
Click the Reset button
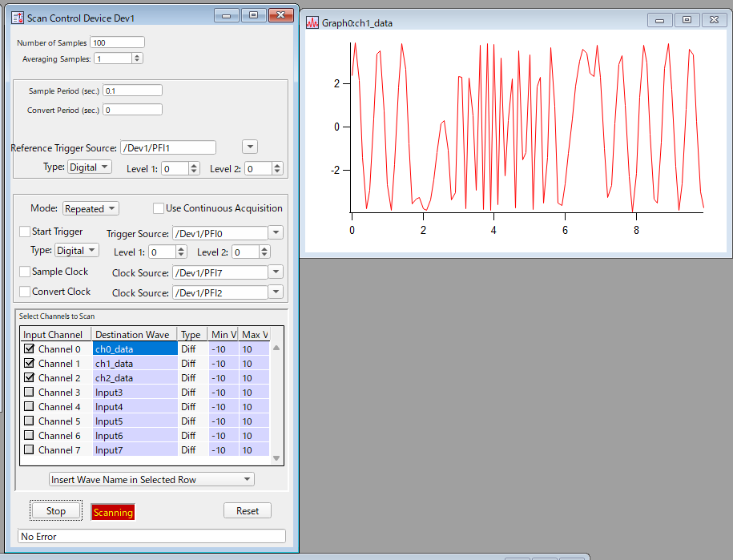247,511
